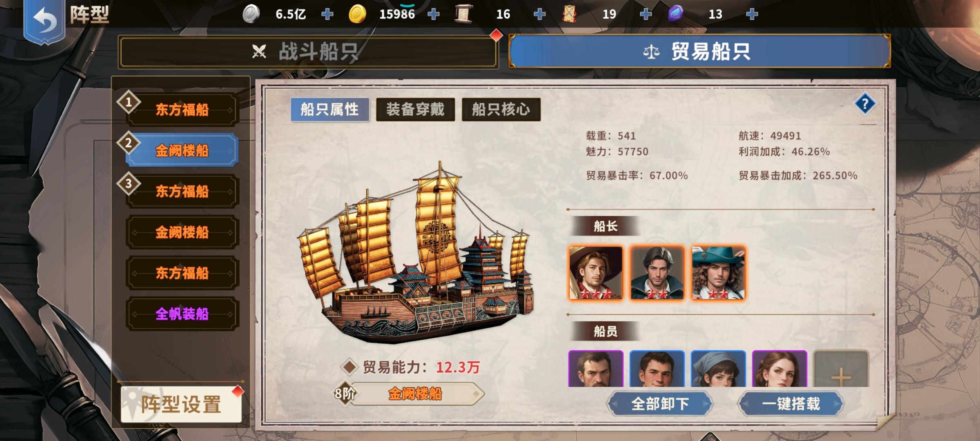
Task: Select ship slot 3 东方福船
Action: pos(182,191)
